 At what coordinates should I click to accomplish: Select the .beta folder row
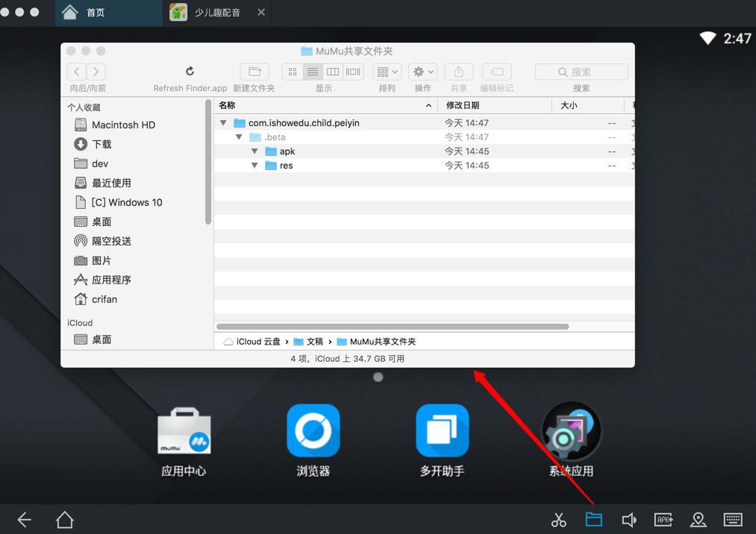click(425, 137)
